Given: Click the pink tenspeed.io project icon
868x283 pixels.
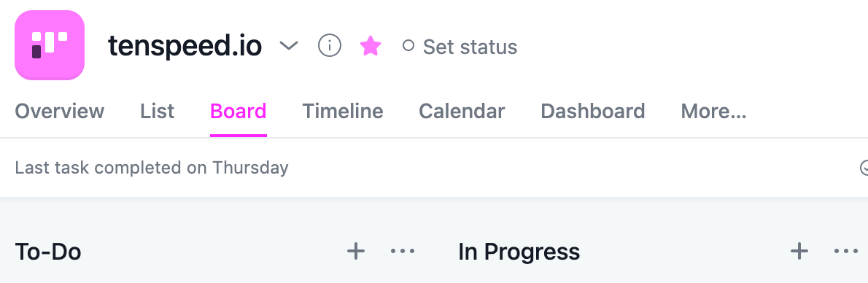Looking at the screenshot, I should point(50,45).
